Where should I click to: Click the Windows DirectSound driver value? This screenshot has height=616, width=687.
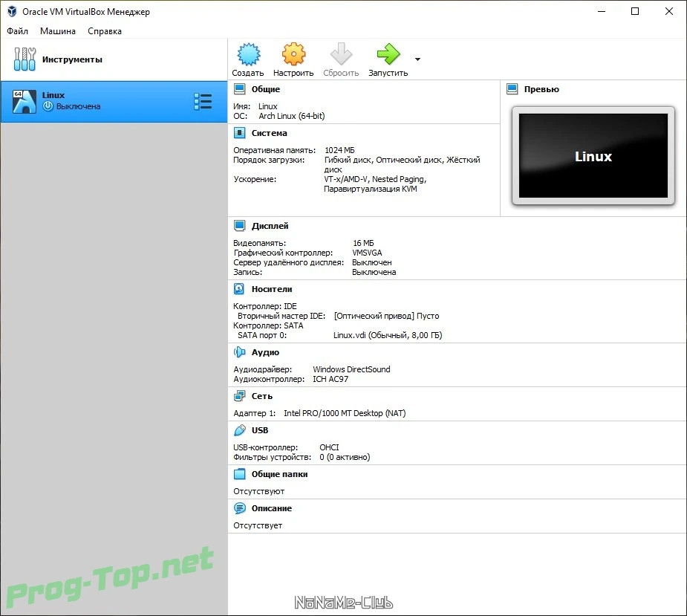(351, 369)
